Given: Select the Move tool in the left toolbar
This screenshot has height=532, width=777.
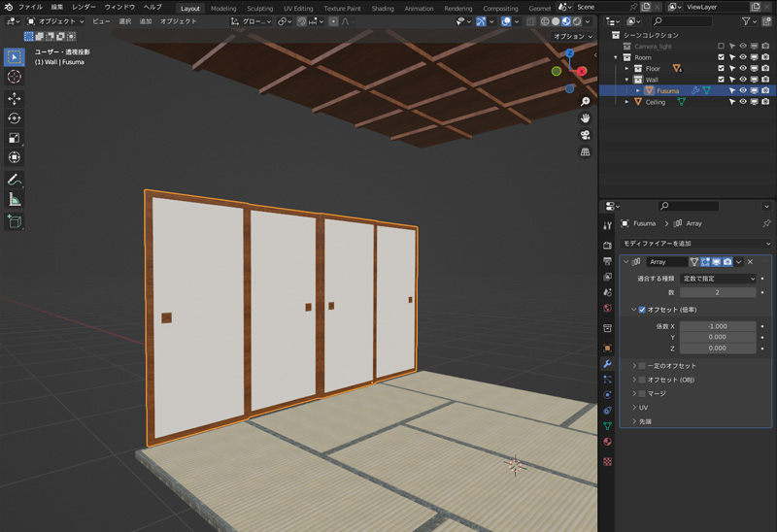Looking at the screenshot, I should [15, 98].
